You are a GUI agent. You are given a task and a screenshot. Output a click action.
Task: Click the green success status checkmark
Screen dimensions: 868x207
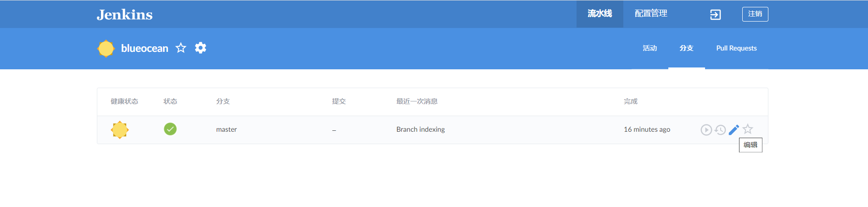(170, 129)
